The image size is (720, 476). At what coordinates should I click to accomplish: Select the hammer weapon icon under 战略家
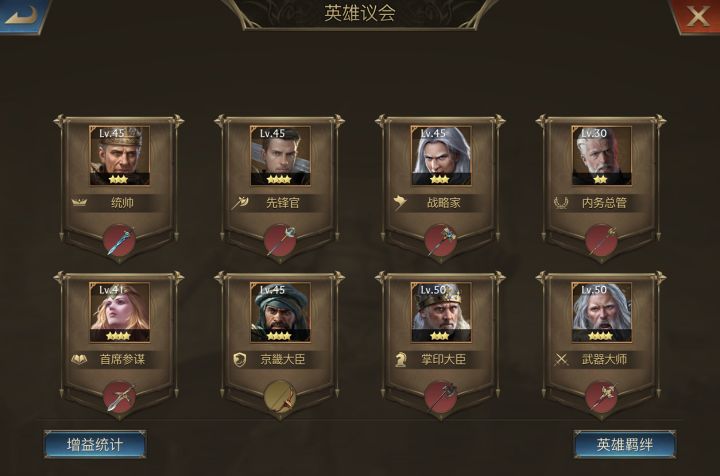(441, 241)
